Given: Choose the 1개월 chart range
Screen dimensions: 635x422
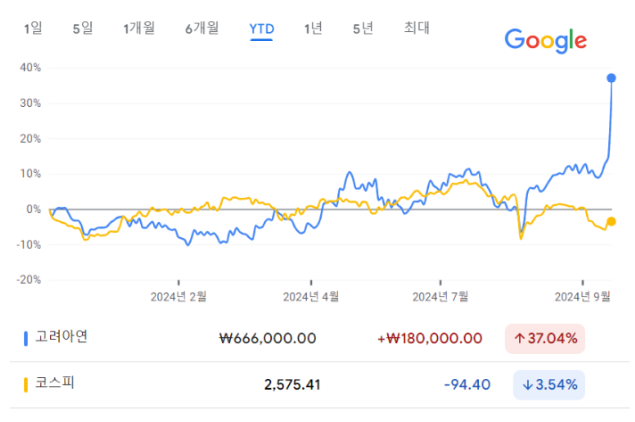Looking at the screenshot, I should [139, 28].
